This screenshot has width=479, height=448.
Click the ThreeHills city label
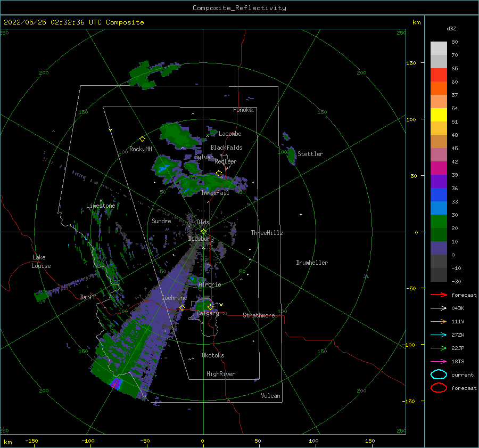[267, 233]
